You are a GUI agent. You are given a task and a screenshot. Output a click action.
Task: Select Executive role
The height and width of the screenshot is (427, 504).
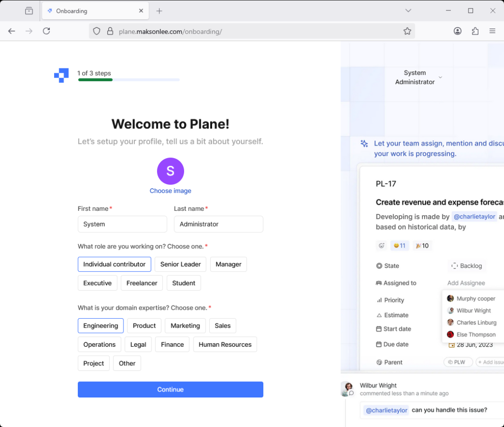pos(97,283)
